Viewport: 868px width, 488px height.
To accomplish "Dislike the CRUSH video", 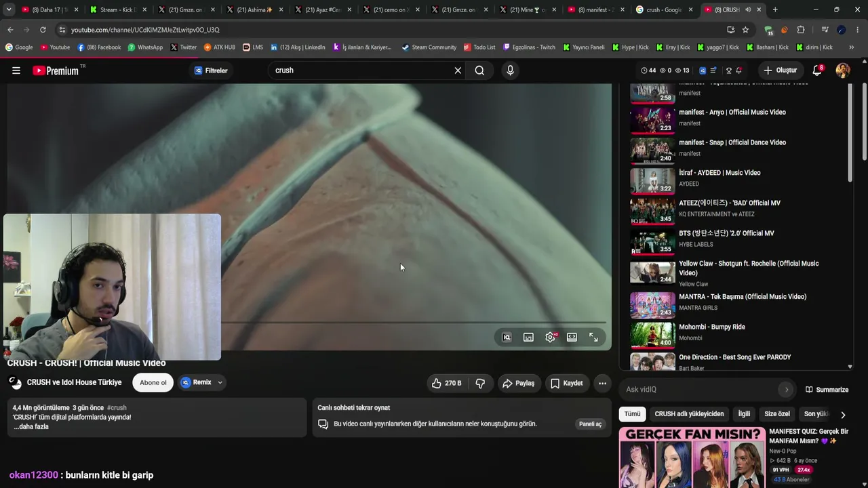I will pyautogui.click(x=480, y=383).
